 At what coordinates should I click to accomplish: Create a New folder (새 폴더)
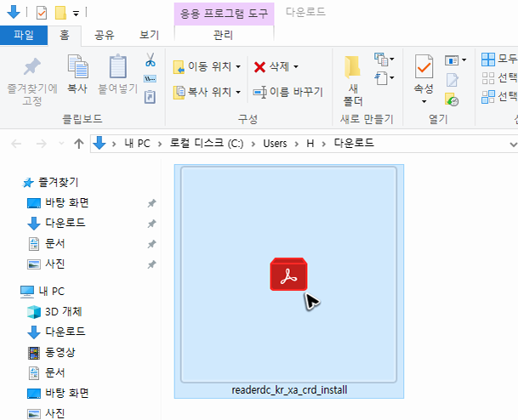click(353, 81)
